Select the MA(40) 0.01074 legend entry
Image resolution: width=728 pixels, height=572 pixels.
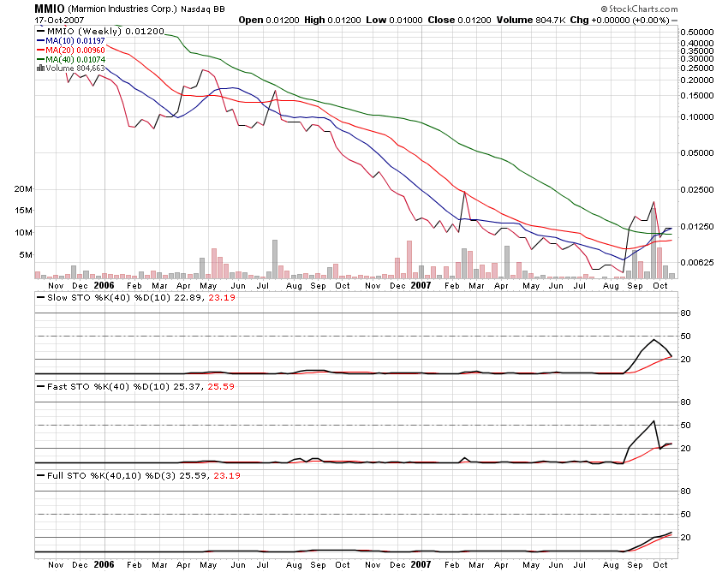[71, 59]
